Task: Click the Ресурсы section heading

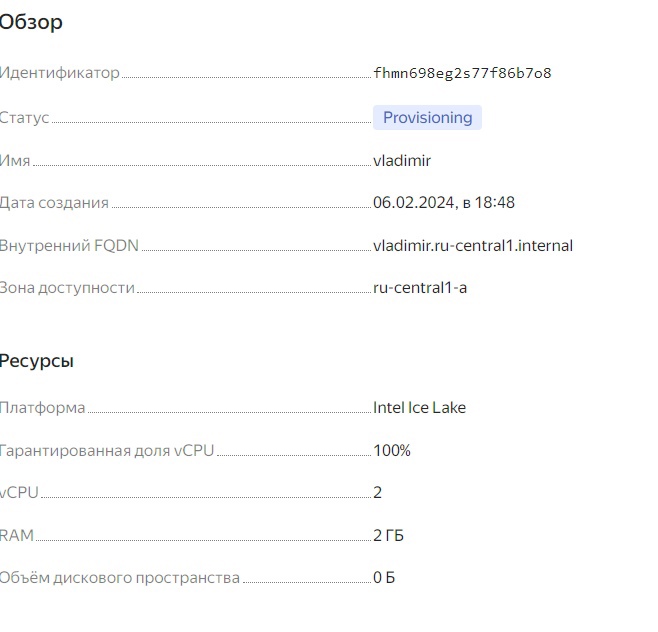Action: pyautogui.click(x=37, y=361)
